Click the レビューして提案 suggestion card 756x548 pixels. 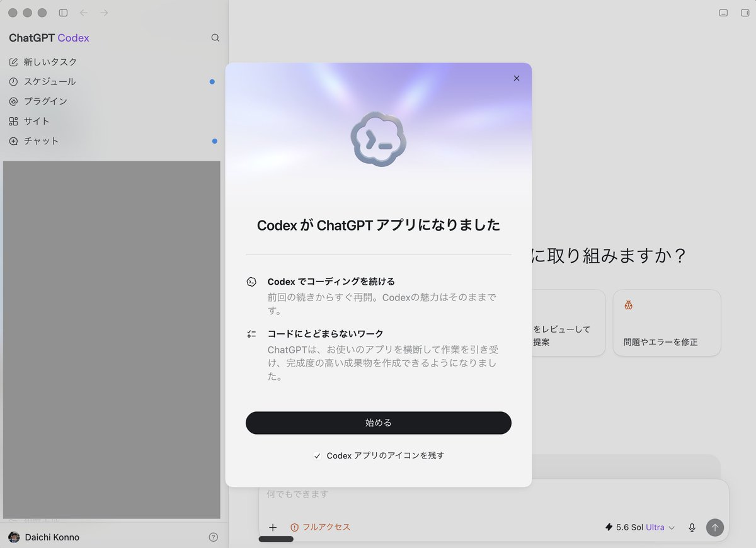click(x=568, y=323)
